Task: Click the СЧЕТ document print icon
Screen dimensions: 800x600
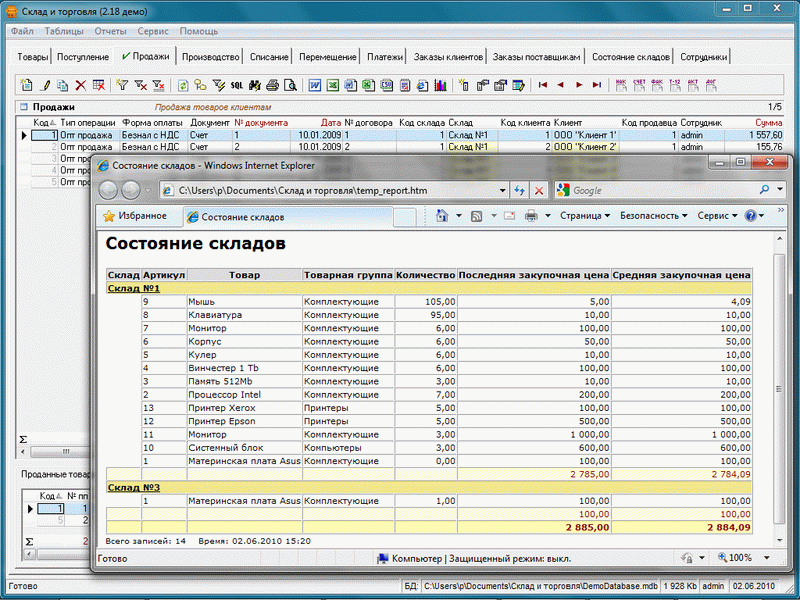Action: [x=640, y=86]
